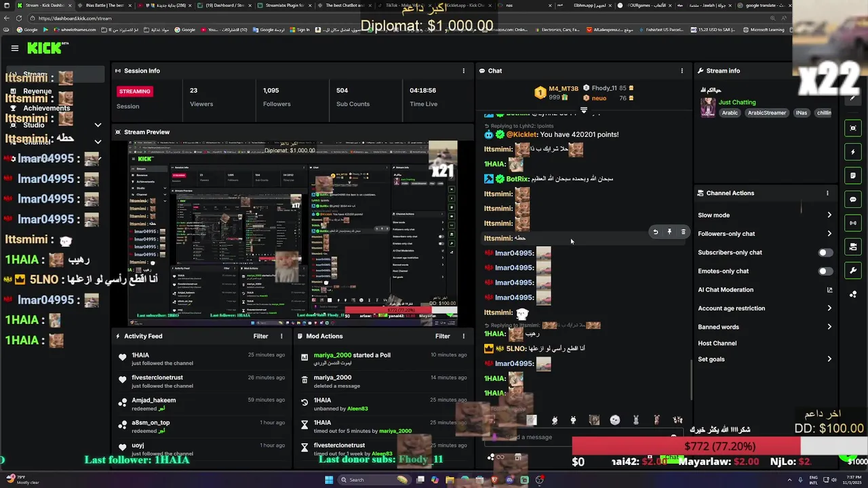This screenshot has width=868, height=488.
Task: Expand the Studio sidebar section
Action: [98, 125]
